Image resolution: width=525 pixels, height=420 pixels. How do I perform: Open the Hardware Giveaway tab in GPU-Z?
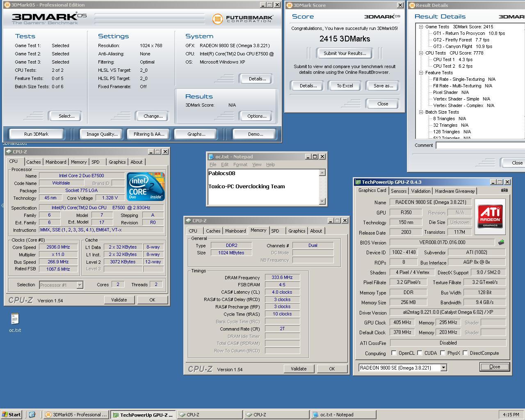click(455, 191)
